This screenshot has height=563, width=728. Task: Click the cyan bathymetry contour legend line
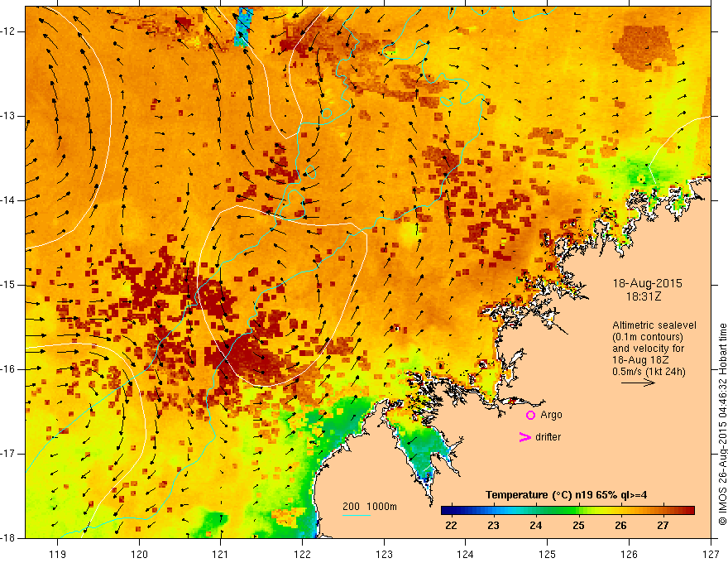[356, 515]
